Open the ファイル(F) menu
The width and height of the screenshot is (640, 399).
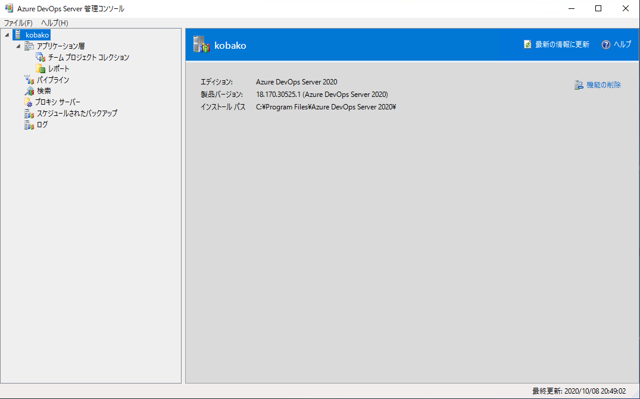pyautogui.click(x=18, y=23)
